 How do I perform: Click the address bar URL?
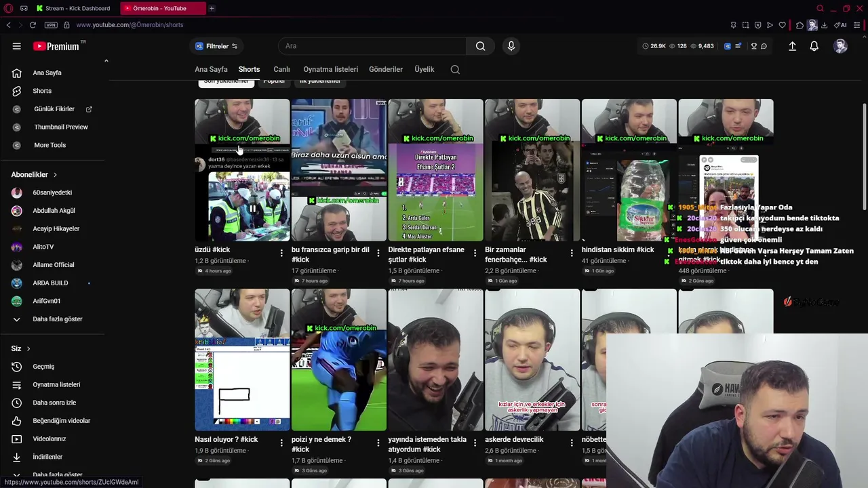click(130, 25)
